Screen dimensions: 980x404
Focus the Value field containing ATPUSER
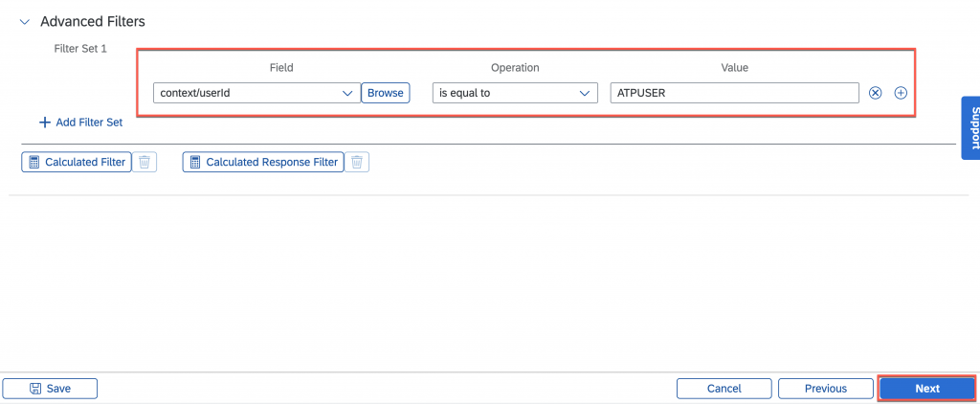coord(734,93)
